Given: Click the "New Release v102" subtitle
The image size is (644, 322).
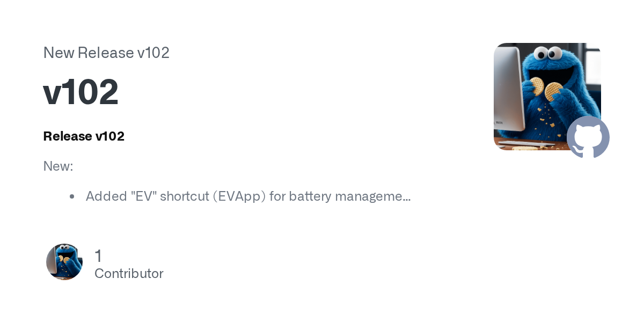Looking at the screenshot, I should tap(106, 53).
